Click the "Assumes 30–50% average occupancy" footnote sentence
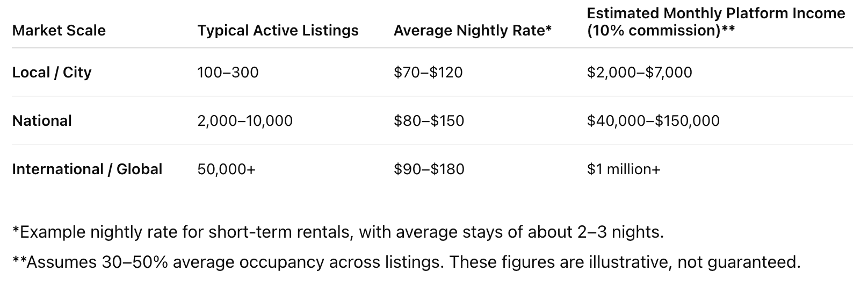 [229, 262]
